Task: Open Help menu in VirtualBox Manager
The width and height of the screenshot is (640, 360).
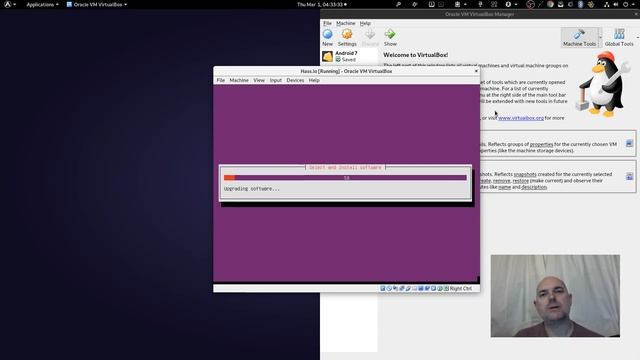Action: (365, 23)
